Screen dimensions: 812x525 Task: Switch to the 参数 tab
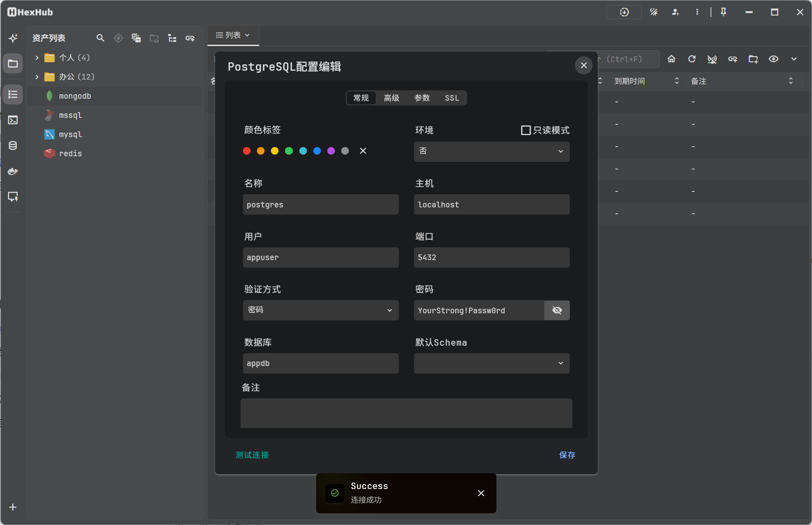click(x=422, y=98)
